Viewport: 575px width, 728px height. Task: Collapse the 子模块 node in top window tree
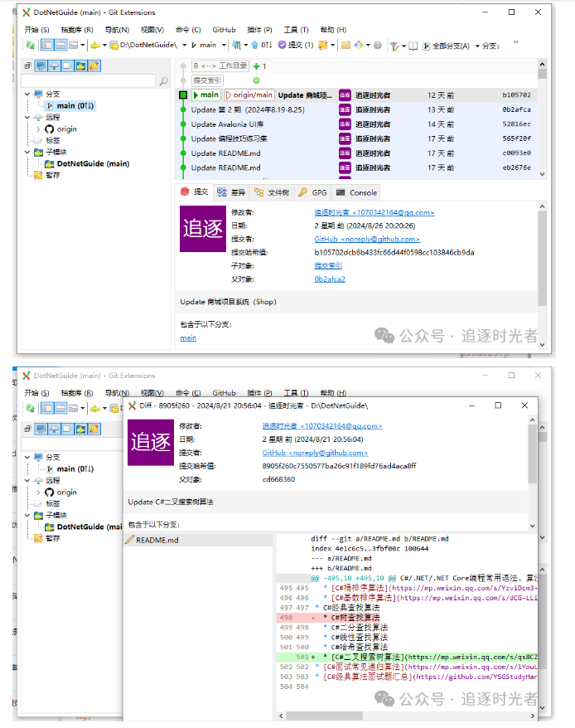tap(27, 152)
